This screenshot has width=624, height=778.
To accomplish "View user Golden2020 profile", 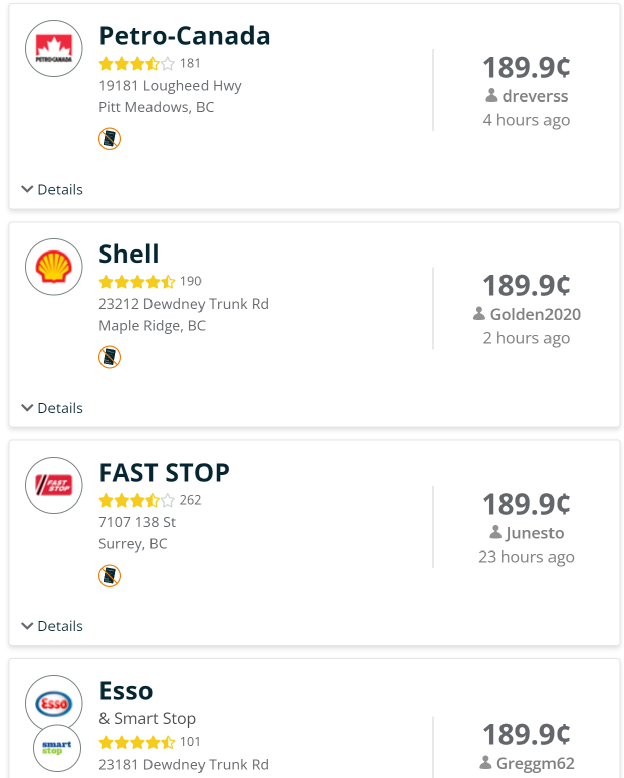I will click(x=534, y=314).
